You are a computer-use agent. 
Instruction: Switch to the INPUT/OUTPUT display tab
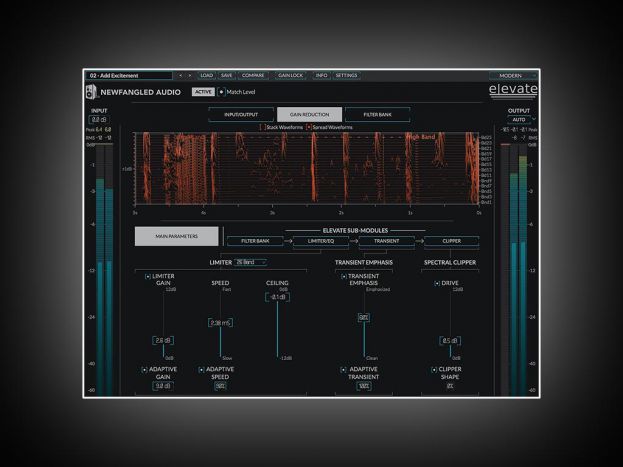(x=241, y=114)
